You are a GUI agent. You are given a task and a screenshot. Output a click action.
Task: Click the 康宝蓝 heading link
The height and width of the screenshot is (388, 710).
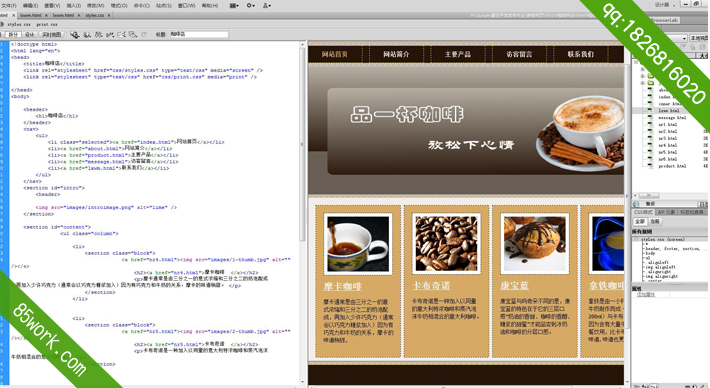click(514, 286)
